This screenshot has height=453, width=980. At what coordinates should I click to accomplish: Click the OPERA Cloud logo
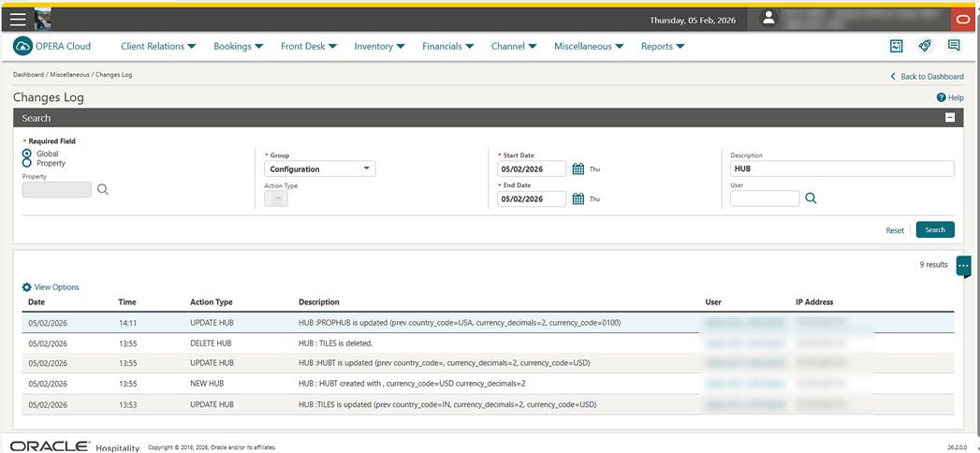[x=51, y=46]
